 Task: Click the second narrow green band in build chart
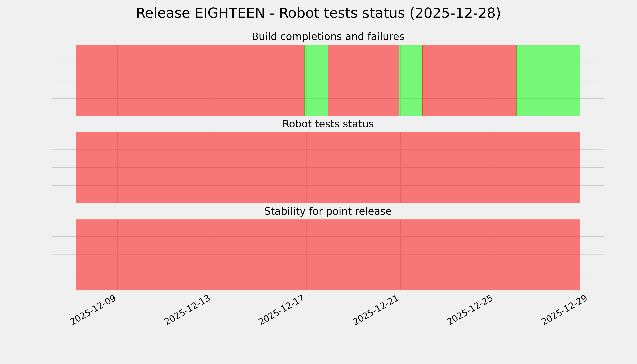pos(411,80)
